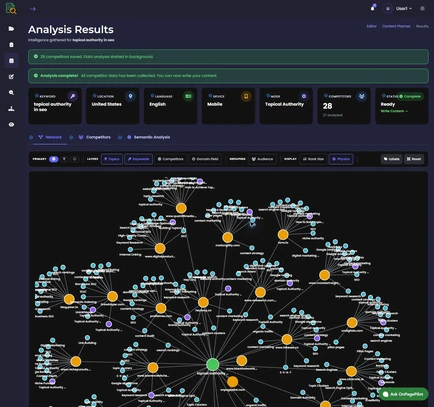The image size is (434, 407).
Task: Click the key icon on Keyword card
Action: click(72, 96)
